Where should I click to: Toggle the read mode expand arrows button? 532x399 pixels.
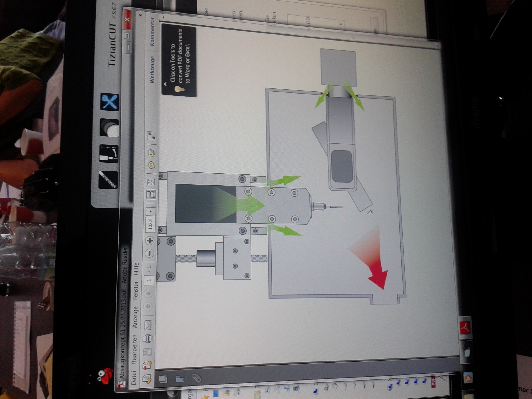point(151,136)
